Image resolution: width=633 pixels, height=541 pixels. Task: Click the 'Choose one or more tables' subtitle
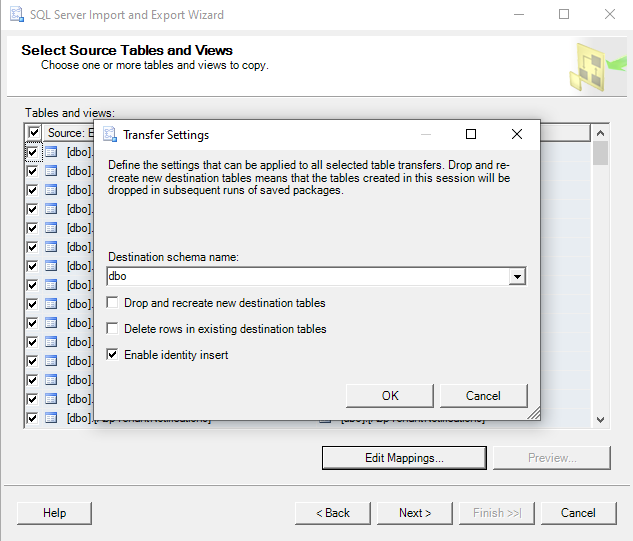[x=155, y=65]
